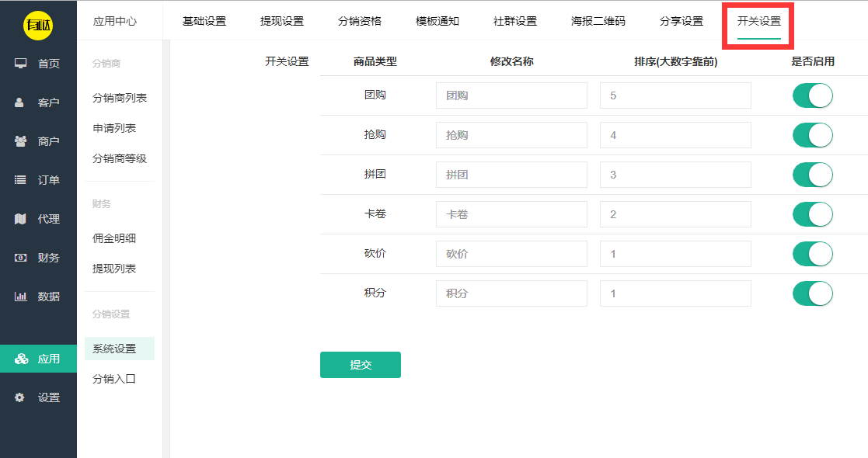Screen dimensions: 868x458
Task: Click the 财务 money icon
Action: click(20, 258)
